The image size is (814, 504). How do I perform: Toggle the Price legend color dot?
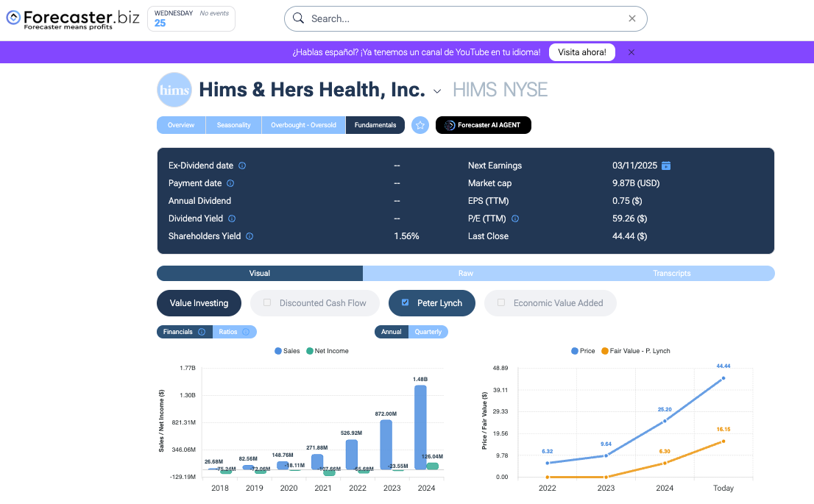[x=575, y=351]
